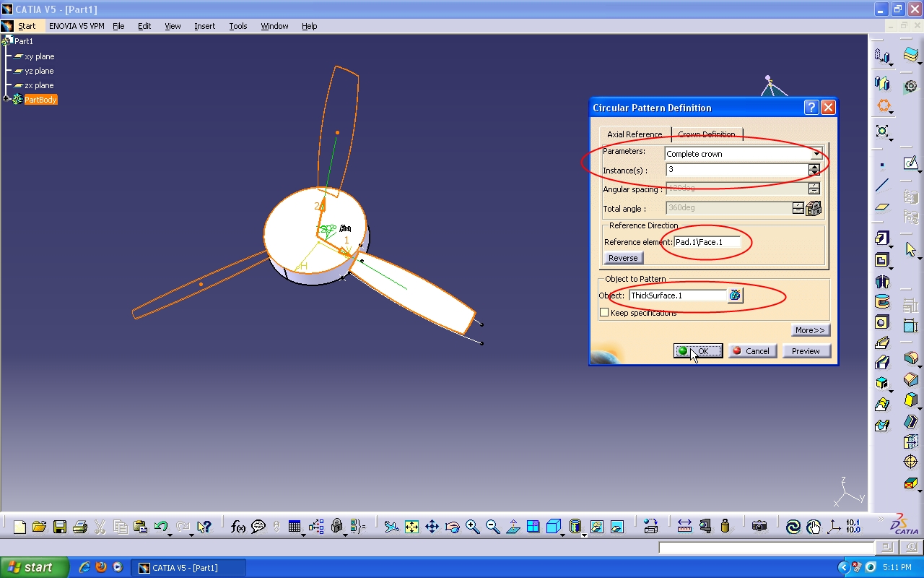Open the Tools menu
924x578 pixels.
point(238,26)
